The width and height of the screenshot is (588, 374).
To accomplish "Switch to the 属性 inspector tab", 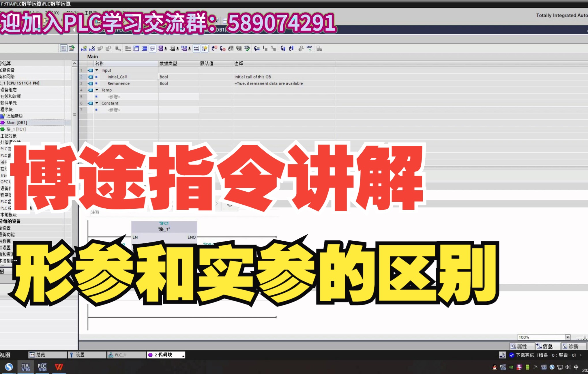I will pyautogui.click(x=522, y=346).
